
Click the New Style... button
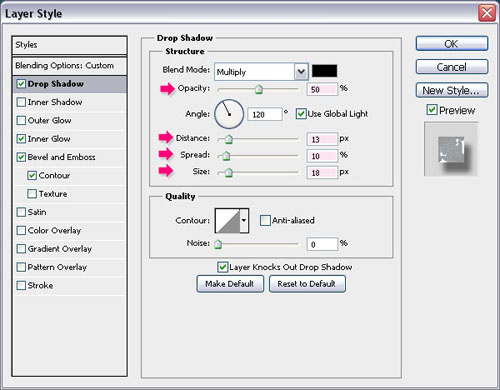452,90
